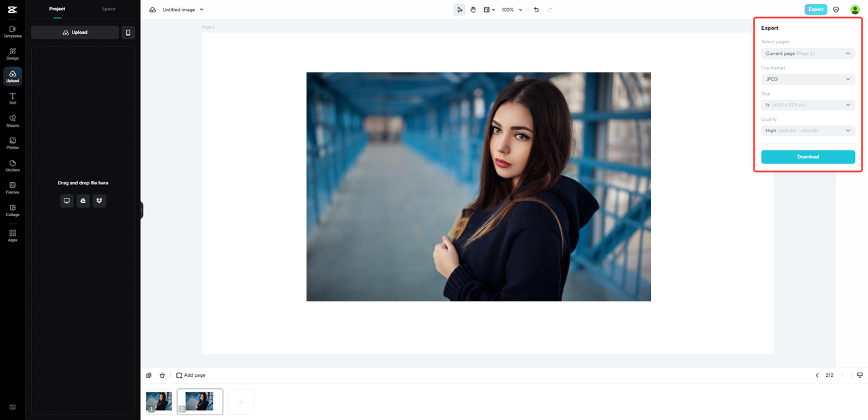
Task: Upload from Dropbox icon
Action: (99, 201)
